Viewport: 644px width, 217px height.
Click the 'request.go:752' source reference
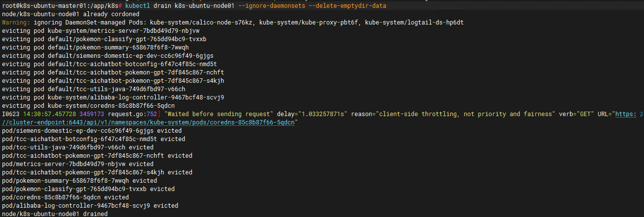[131, 114]
